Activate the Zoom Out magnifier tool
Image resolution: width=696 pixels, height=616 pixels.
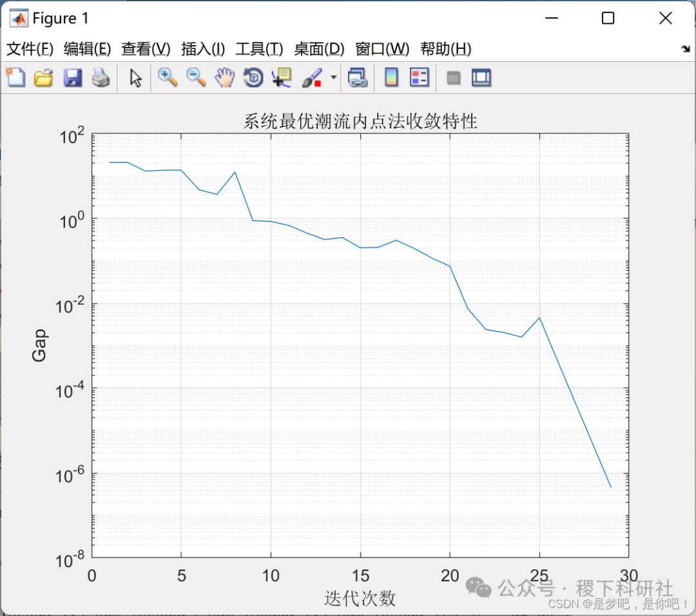(196, 78)
